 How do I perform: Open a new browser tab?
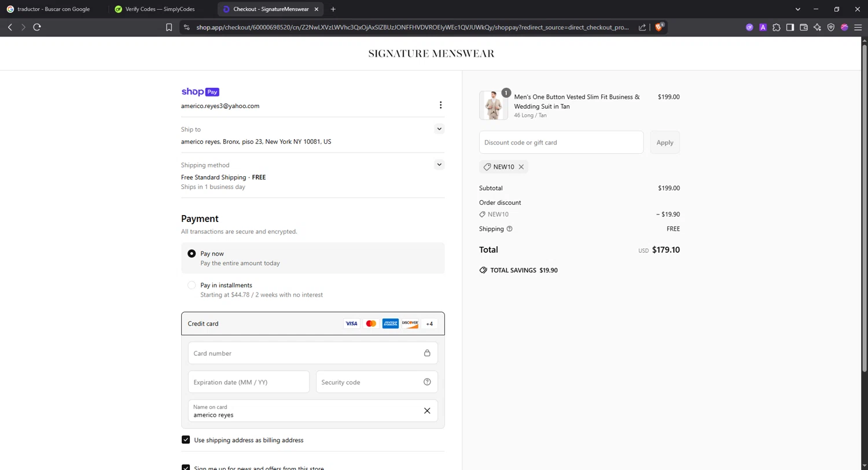pos(333,9)
